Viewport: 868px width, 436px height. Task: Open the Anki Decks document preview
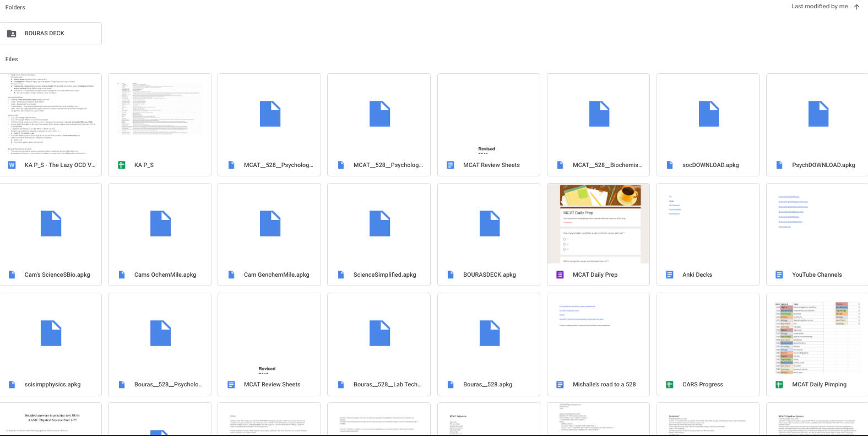pos(708,224)
